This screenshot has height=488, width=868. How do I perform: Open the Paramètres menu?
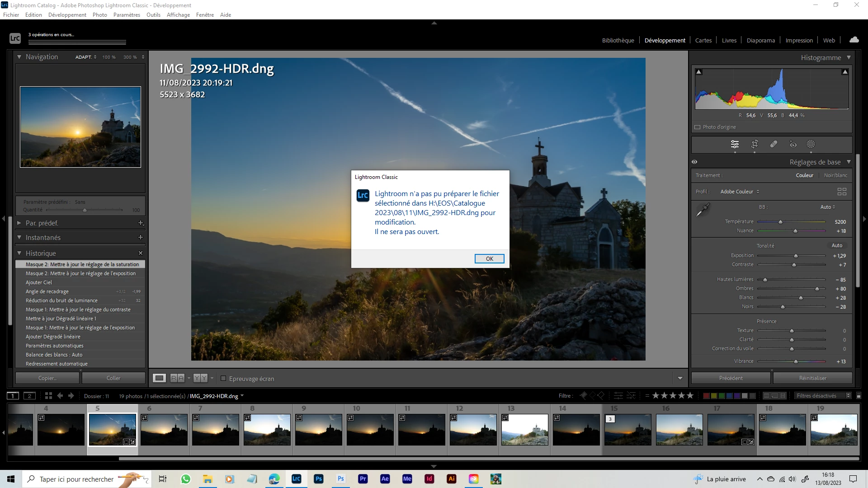pos(127,15)
